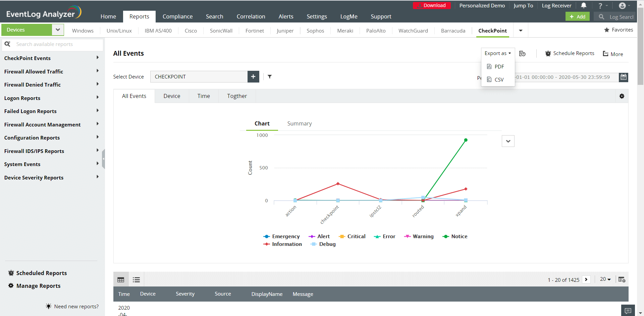
Task: Open the Devices dropdown arrow
Action: pos(58,30)
